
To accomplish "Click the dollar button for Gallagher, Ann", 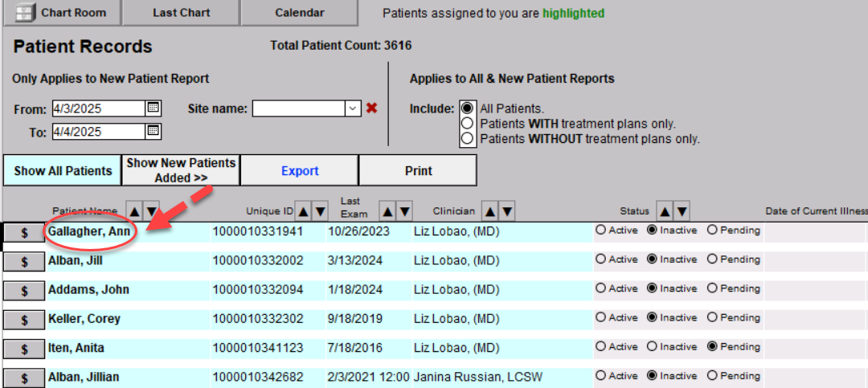I will click(24, 231).
